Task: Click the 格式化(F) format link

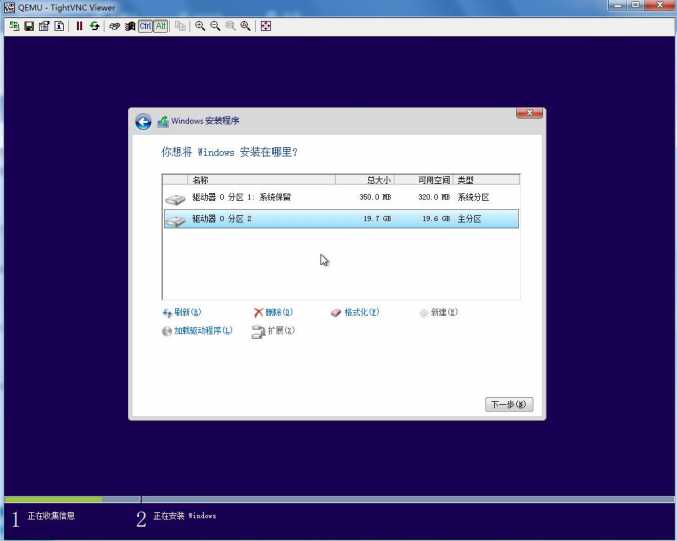Action: click(x=362, y=312)
